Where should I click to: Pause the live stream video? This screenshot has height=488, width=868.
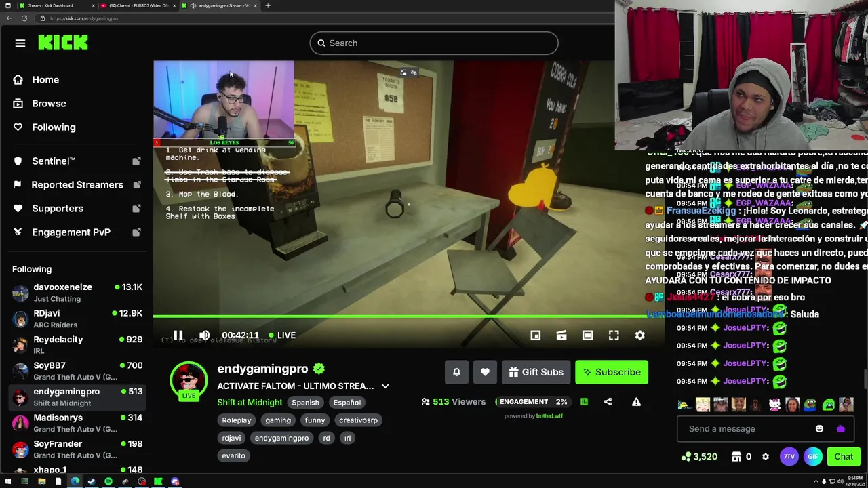coord(178,335)
